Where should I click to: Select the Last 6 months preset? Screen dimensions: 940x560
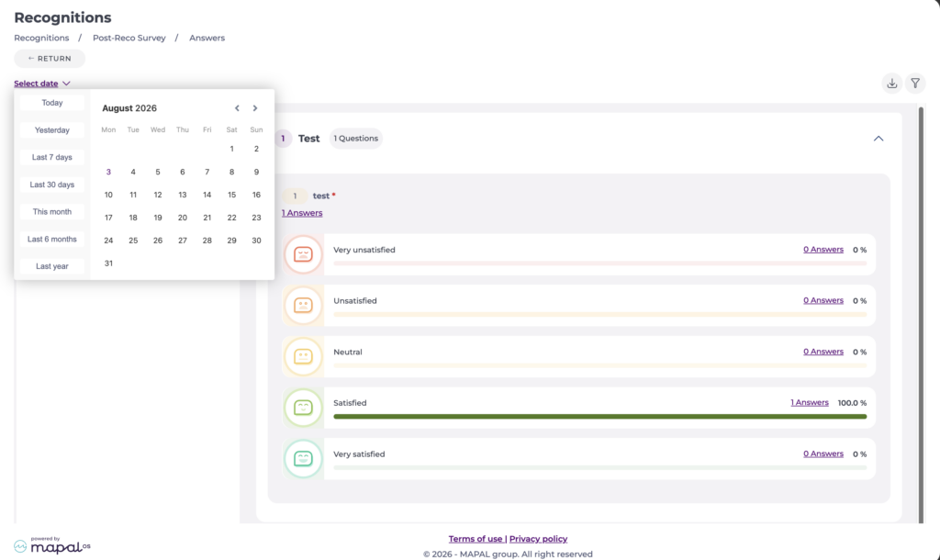[52, 240]
